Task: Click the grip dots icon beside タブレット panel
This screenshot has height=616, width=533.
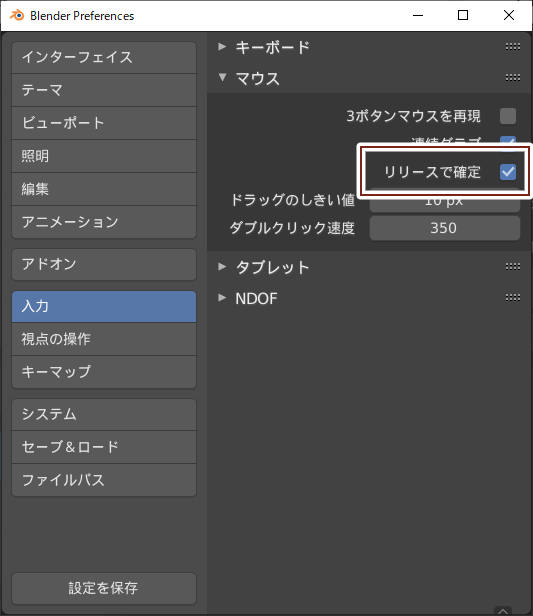Action: click(513, 267)
